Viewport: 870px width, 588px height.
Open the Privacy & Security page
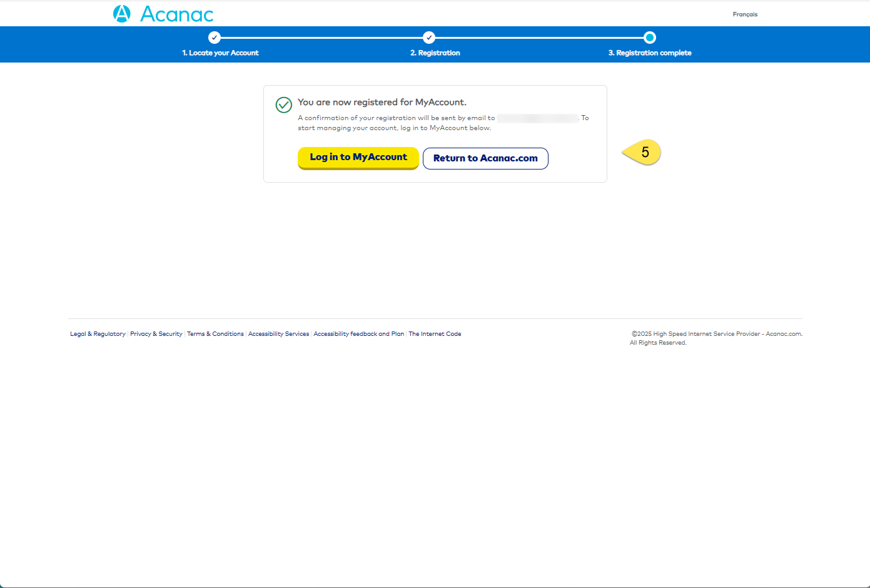coord(156,333)
